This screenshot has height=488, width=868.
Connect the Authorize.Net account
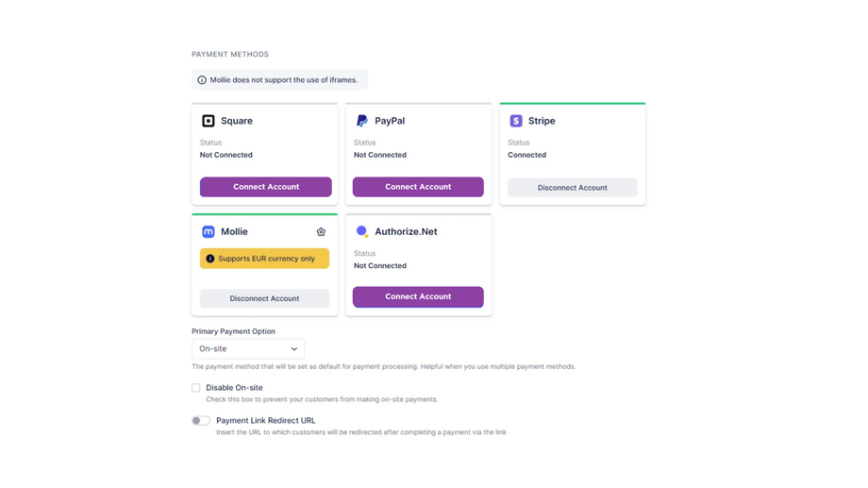[x=418, y=296]
